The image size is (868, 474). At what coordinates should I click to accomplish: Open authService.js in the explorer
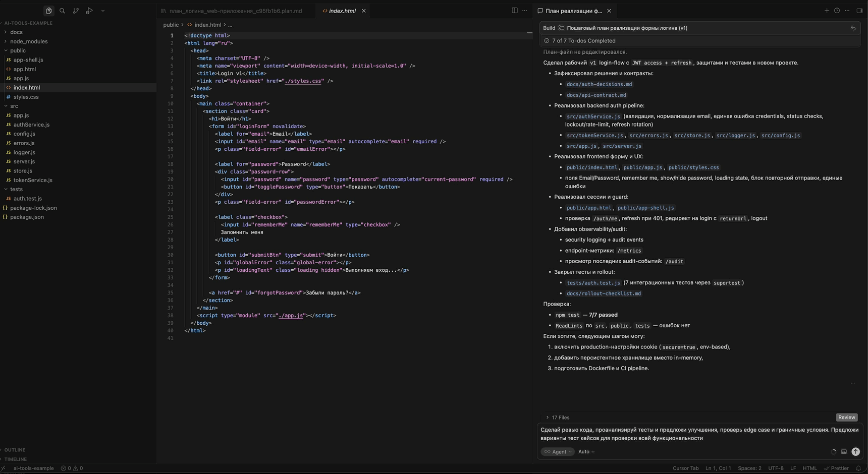[31, 125]
